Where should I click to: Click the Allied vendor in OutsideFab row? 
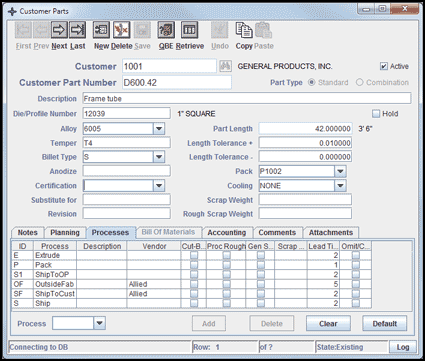point(154,284)
